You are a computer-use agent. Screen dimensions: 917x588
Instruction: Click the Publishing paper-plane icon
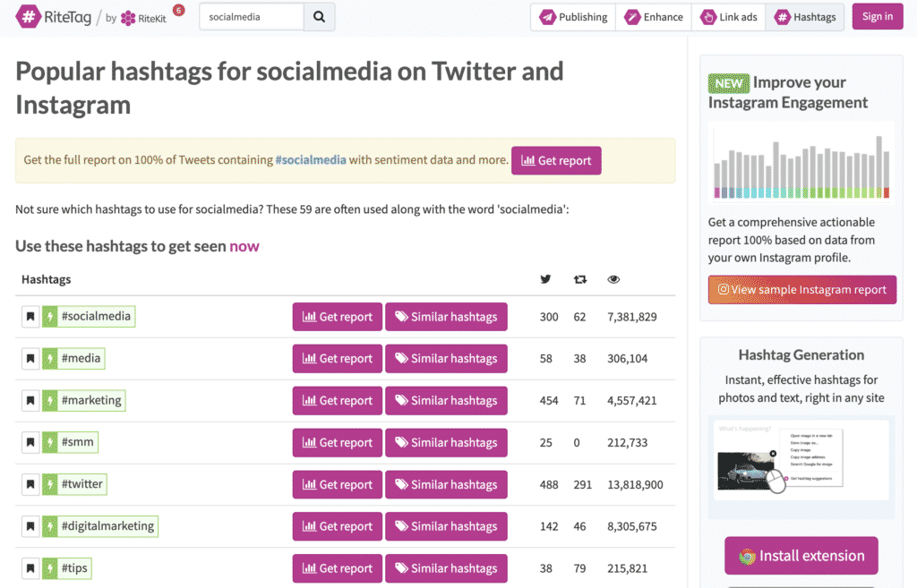(x=546, y=16)
